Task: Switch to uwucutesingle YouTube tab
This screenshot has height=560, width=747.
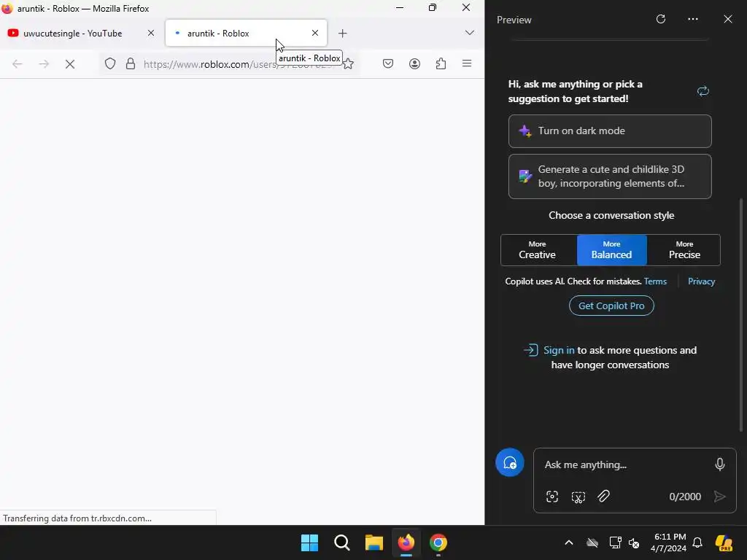Action: tap(81, 34)
